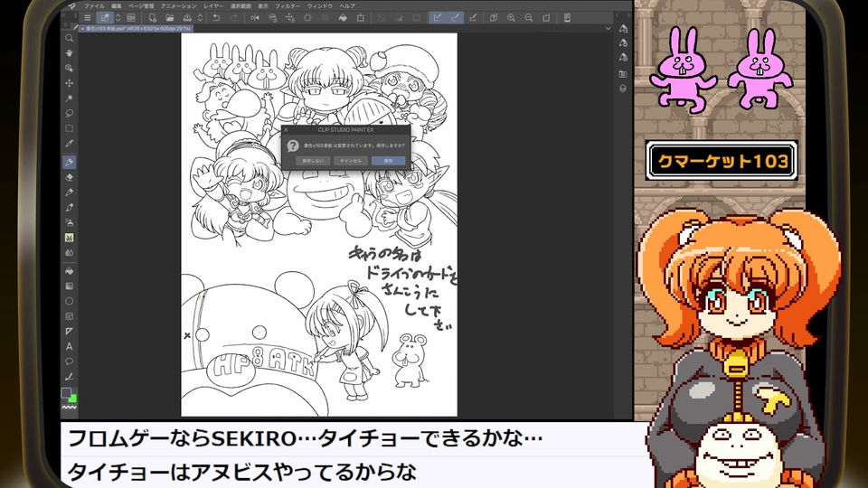Select the main drawing color swatch

[x=66, y=393]
